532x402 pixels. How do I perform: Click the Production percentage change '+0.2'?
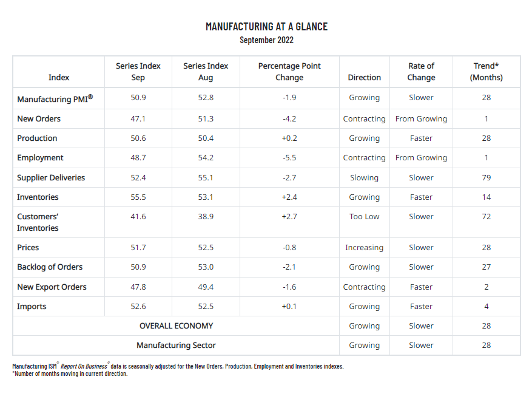coord(289,138)
